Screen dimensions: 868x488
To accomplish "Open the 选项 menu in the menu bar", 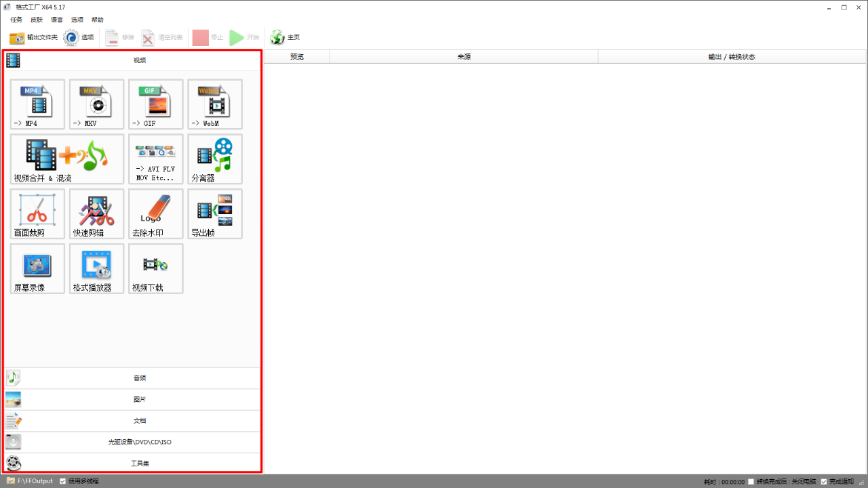I will 77,20.
